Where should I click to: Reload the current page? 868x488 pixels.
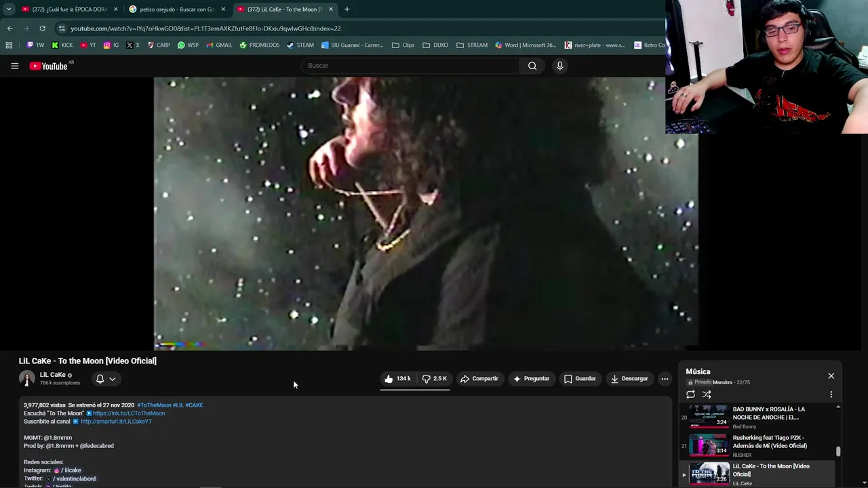tap(42, 28)
